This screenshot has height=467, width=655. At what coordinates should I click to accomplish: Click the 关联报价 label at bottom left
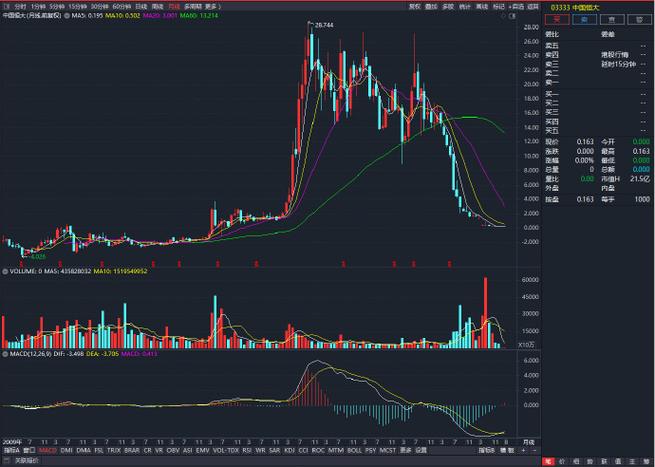click(x=26, y=461)
